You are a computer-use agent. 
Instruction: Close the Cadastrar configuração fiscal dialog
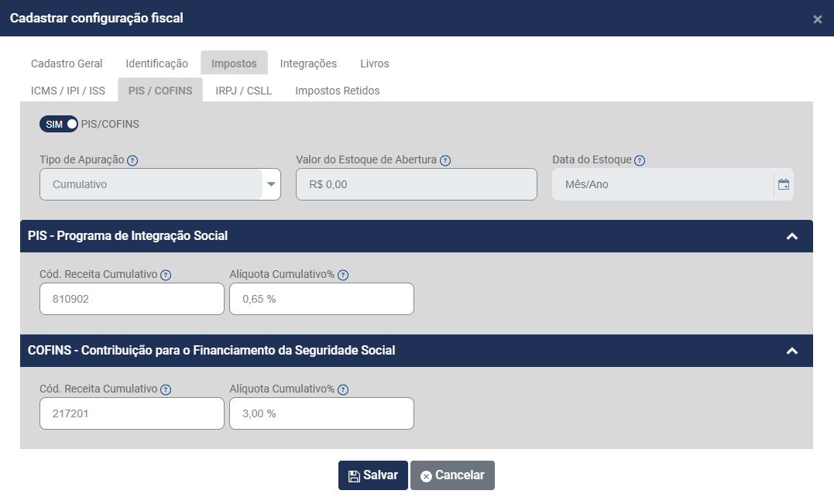coord(818,19)
